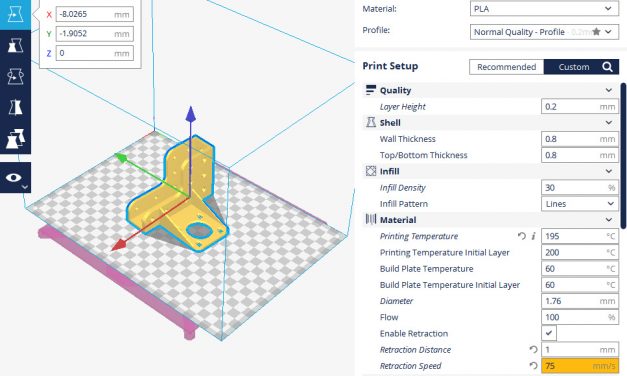Open the View Mode eye icon
627x376 pixels.
pyautogui.click(x=15, y=178)
